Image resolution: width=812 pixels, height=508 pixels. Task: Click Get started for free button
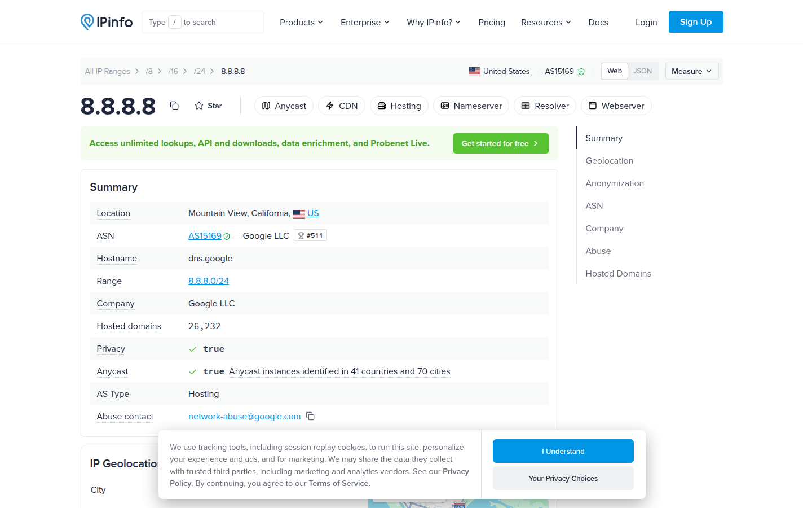[x=501, y=143]
